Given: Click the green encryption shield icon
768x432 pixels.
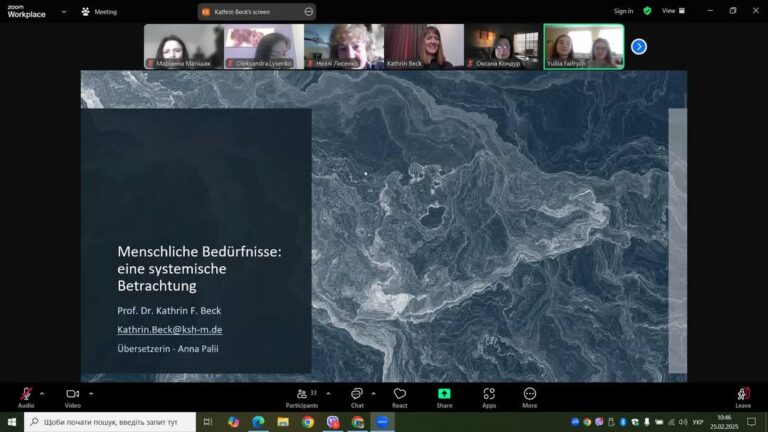Looking at the screenshot, I should tap(647, 11).
